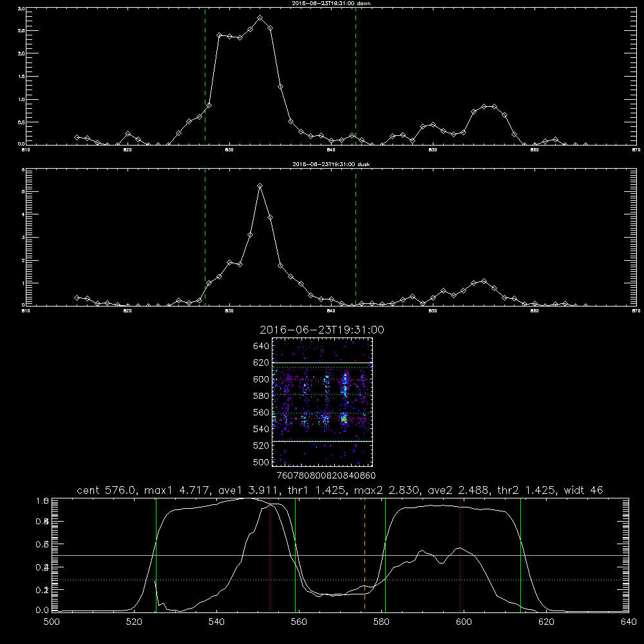Click the '620' x-axis label in the bottom plot
The image size is (644, 644).
pyautogui.click(x=546, y=622)
